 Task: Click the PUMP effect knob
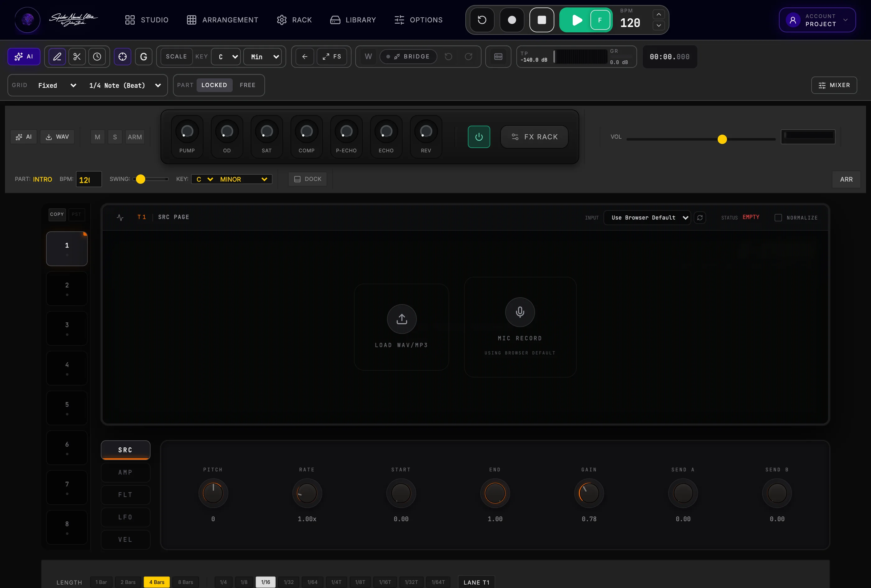187,132
